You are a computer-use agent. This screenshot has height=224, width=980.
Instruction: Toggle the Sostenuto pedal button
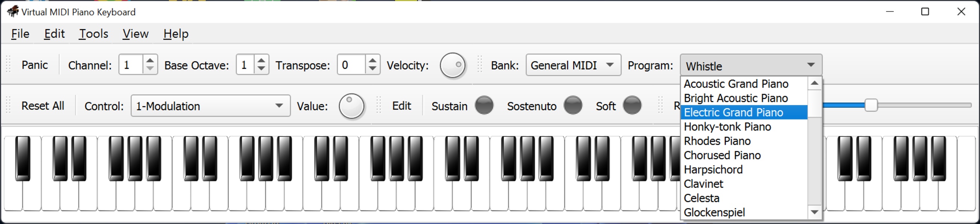point(573,105)
